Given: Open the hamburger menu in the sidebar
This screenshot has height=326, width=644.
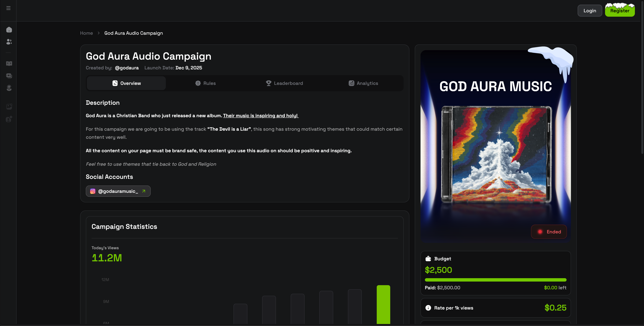Looking at the screenshot, I should pyautogui.click(x=8, y=8).
